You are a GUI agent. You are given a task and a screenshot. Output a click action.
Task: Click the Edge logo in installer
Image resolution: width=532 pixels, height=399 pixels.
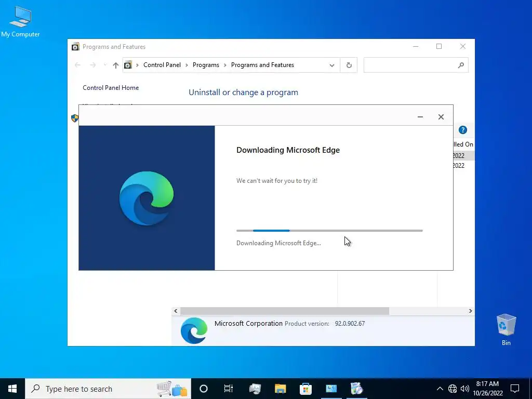147,198
